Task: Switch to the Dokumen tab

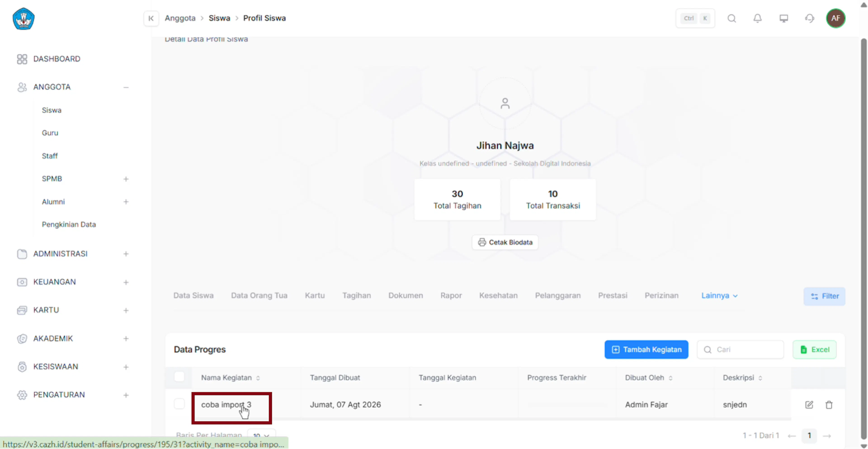Action: coord(405,296)
